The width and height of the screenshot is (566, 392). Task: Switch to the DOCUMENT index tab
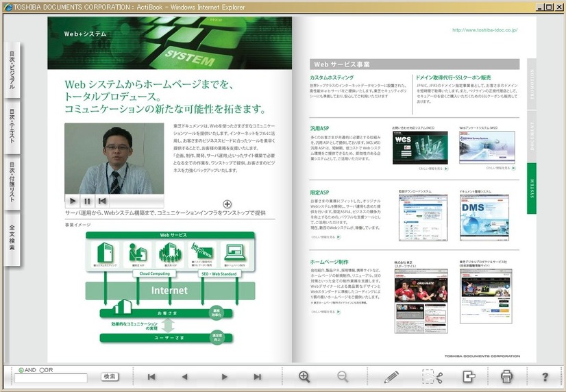tap(532, 136)
